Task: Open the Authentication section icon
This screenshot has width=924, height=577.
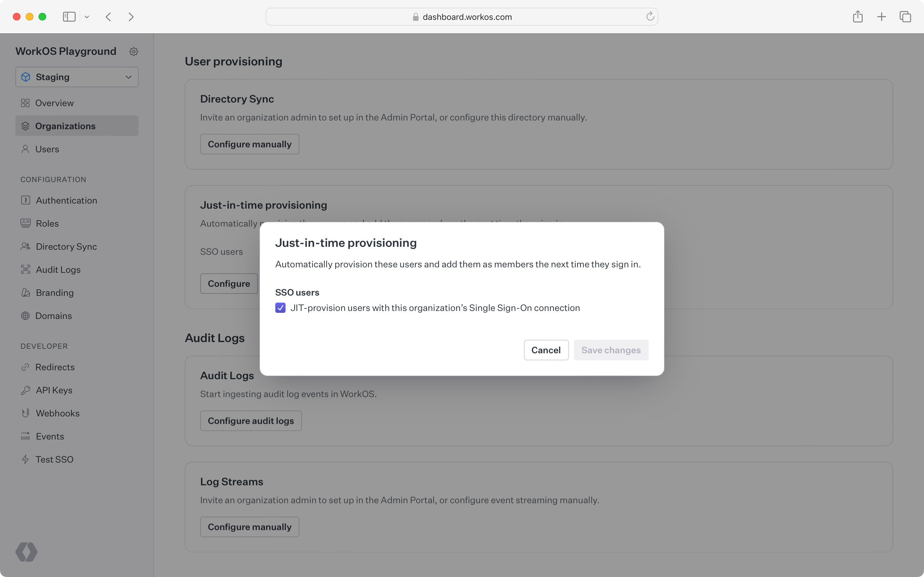Action: [x=25, y=200]
